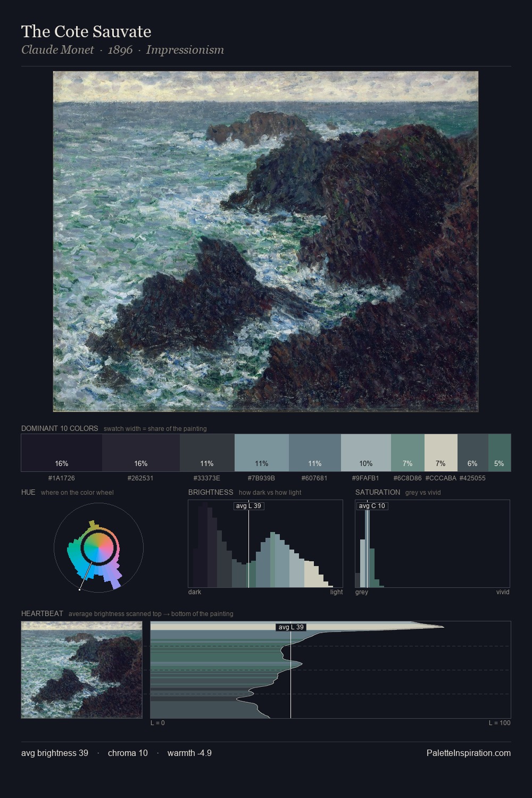Click the L = 0 heartbeat axis label
The image size is (532, 798).
(x=157, y=723)
